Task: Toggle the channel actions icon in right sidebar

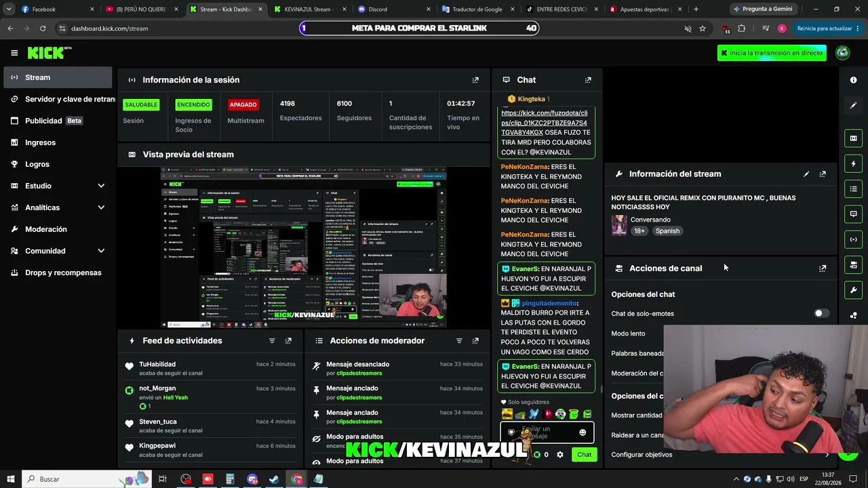Action: click(853, 264)
